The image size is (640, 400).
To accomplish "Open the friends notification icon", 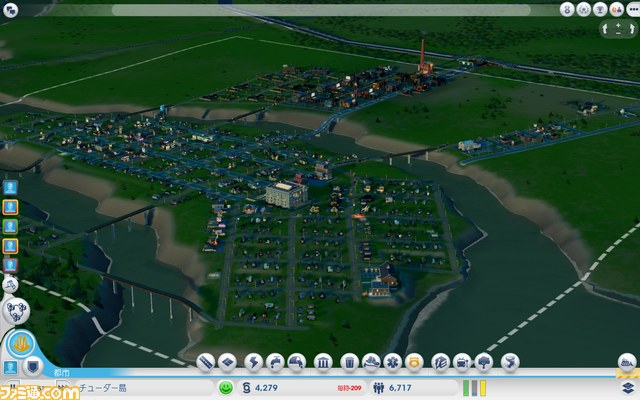I will [x=616, y=9].
